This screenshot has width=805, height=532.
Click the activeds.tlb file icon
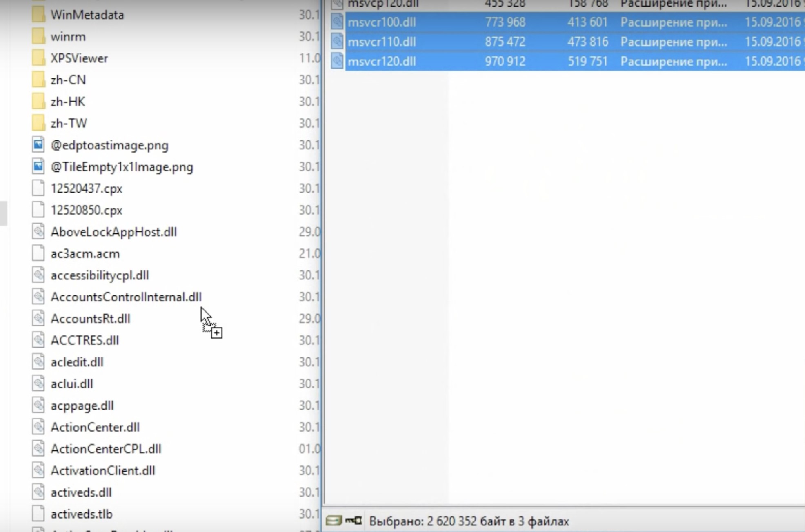pyautogui.click(x=38, y=514)
